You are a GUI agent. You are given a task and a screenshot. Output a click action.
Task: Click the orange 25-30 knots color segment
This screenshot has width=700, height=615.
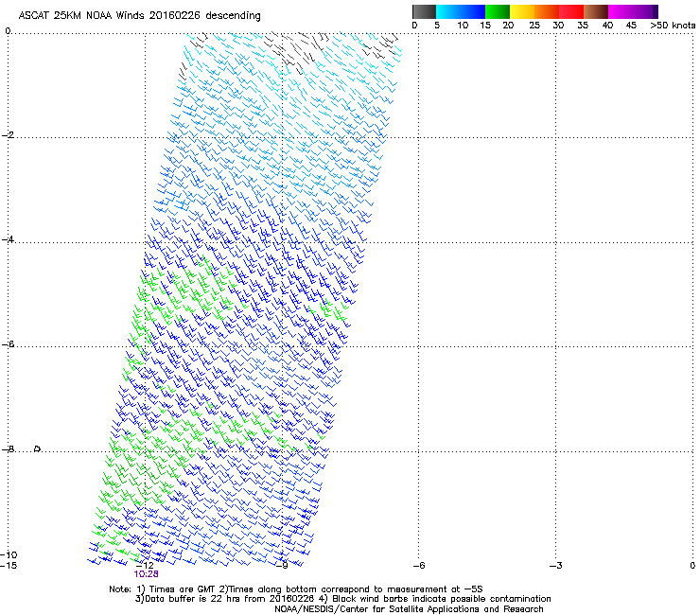(x=547, y=11)
